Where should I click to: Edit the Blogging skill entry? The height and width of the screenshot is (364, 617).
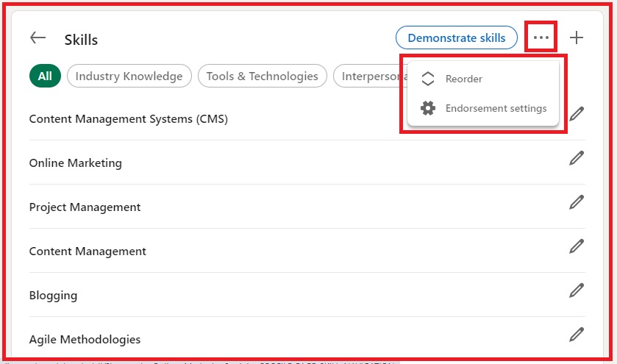coord(577,290)
